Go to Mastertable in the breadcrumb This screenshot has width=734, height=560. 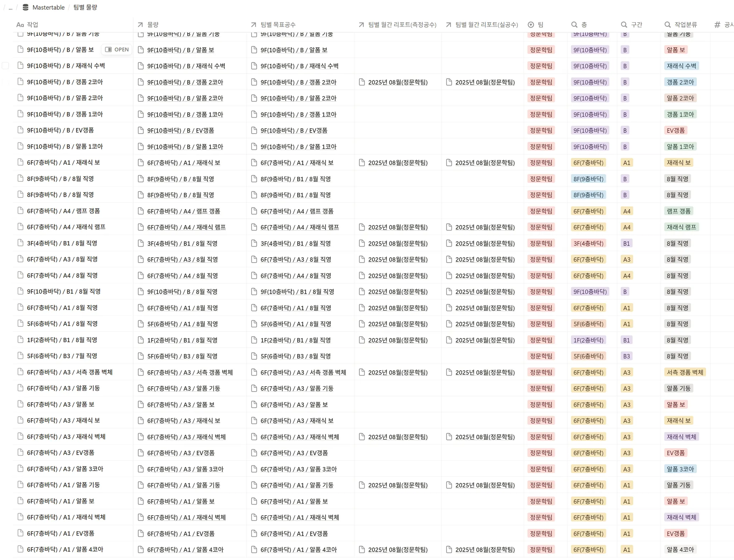point(48,8)
